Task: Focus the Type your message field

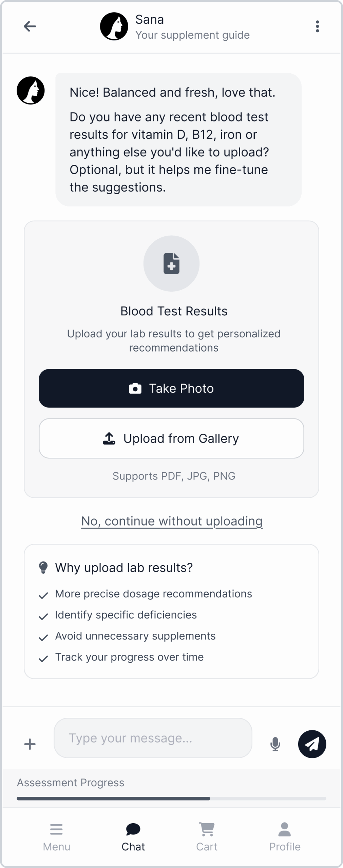Action: tap(153, 738)
